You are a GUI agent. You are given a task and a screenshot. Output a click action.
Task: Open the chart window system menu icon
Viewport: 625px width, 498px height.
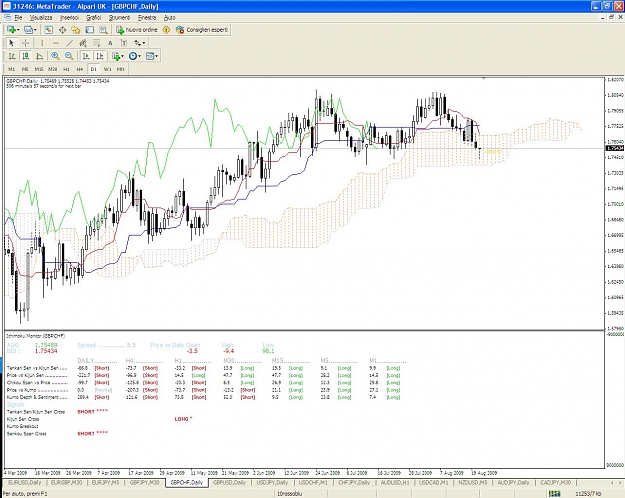click(7, 18)
